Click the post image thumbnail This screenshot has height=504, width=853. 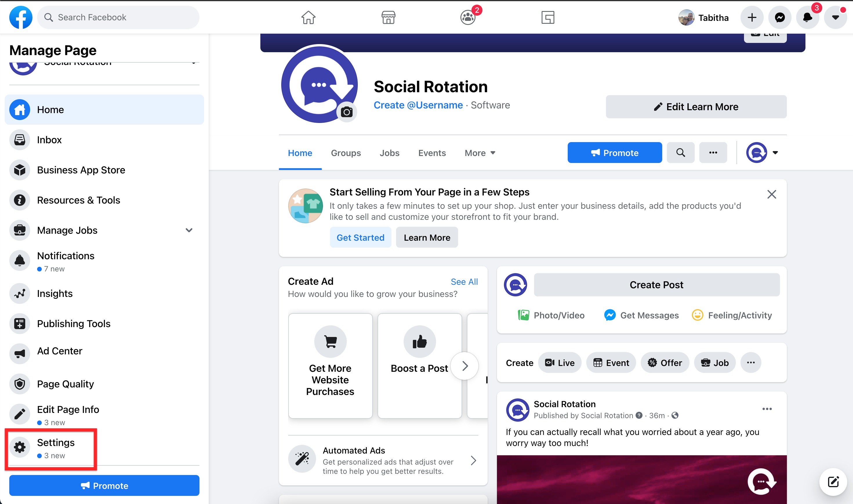641,479
